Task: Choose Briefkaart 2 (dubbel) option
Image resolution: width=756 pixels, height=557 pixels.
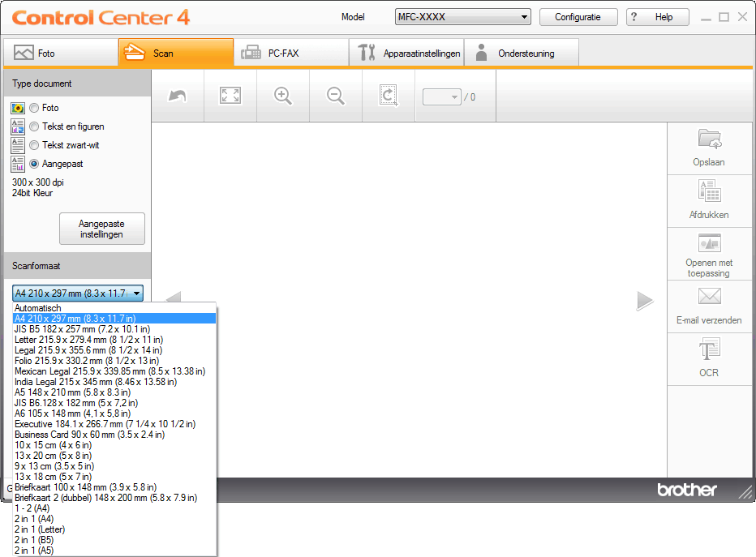Action: [114, 498]
